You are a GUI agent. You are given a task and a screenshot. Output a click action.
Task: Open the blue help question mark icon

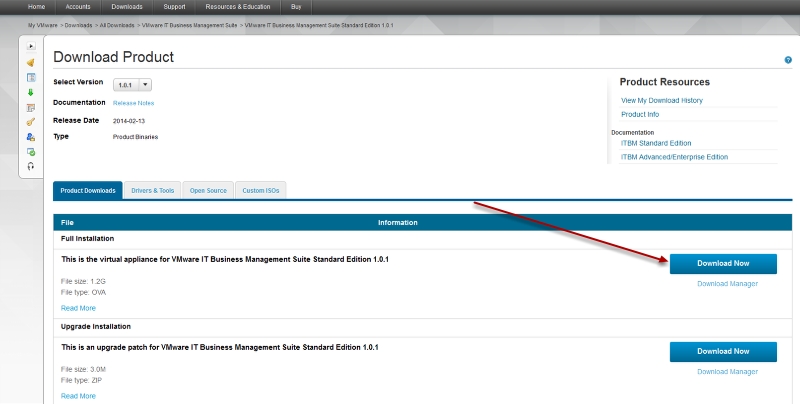pos(788,60)
